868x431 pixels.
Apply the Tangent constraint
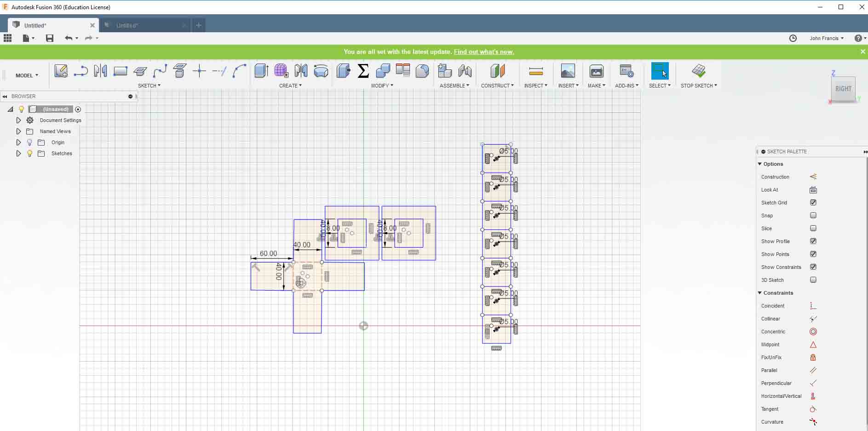coord(813,409)
